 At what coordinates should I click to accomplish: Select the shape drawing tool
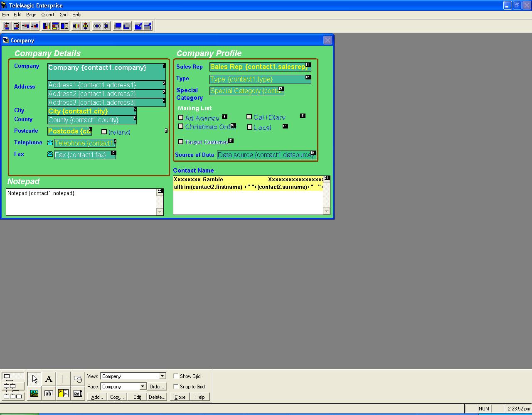[78, 379]
